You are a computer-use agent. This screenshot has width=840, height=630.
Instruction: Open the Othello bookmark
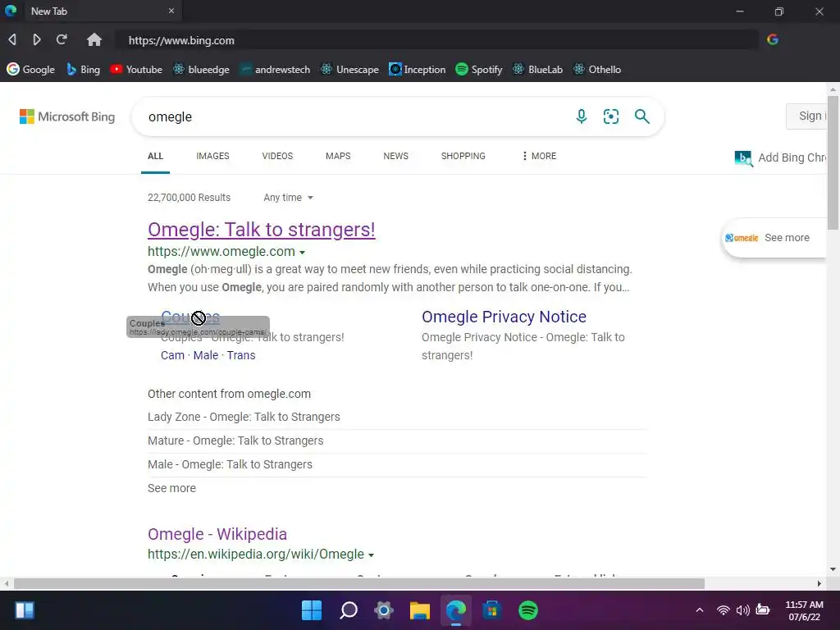pos(597,70)
